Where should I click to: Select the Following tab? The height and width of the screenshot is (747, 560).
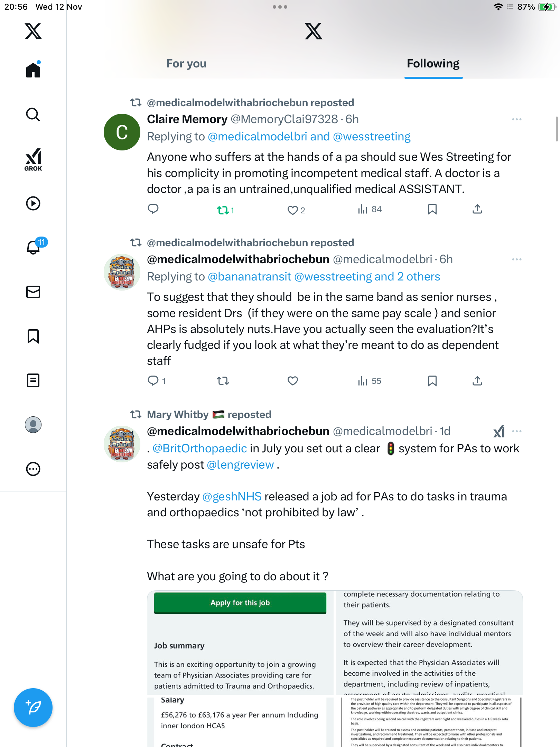pos(433,64)
